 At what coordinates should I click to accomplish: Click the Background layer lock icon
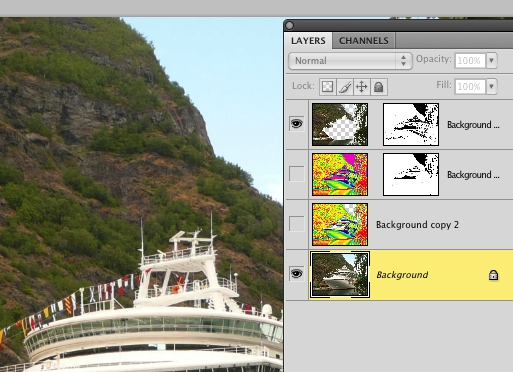[x=493, y=275]
